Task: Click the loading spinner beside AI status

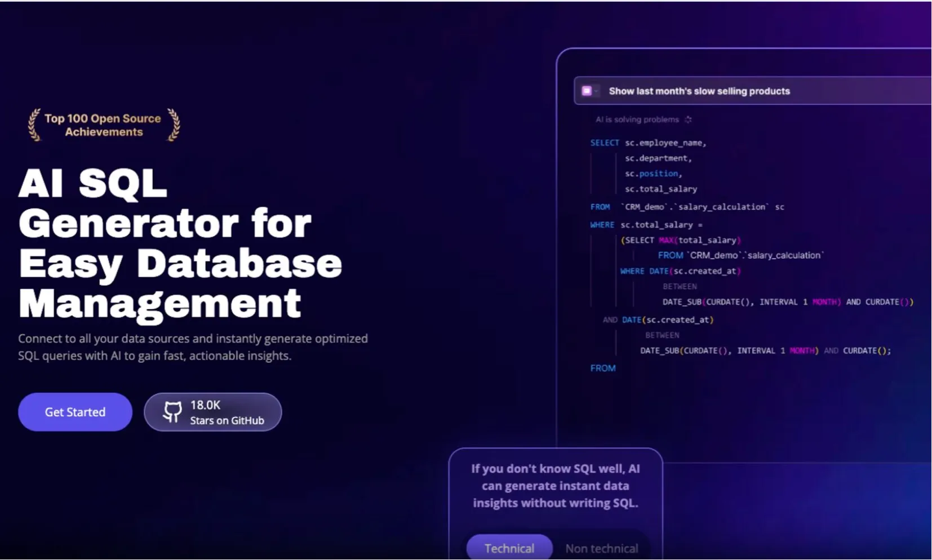Action: (x=688, y=119)
